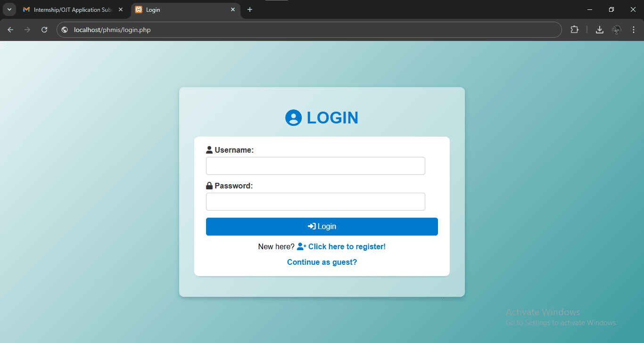Click the LOGIN heading text

coord(332,118)
